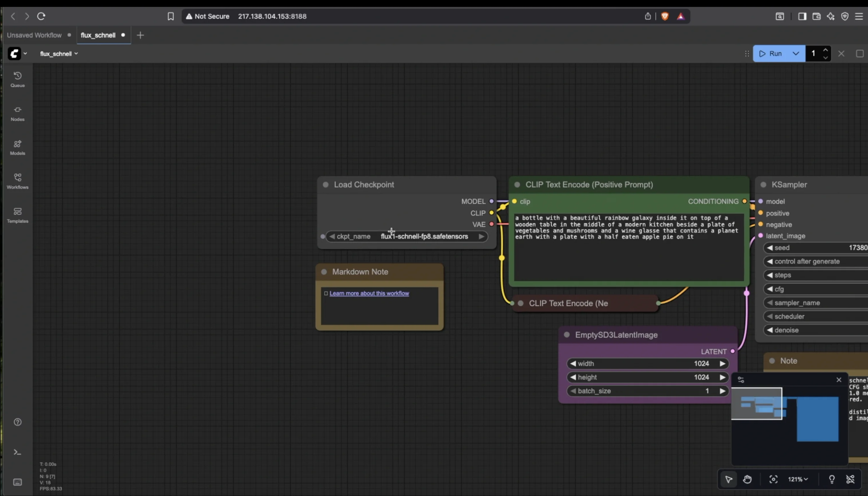Expand the collapsed CLIP Text Encode negative node
The height and width of the screenshot is (496, 868).
[520, 303]
